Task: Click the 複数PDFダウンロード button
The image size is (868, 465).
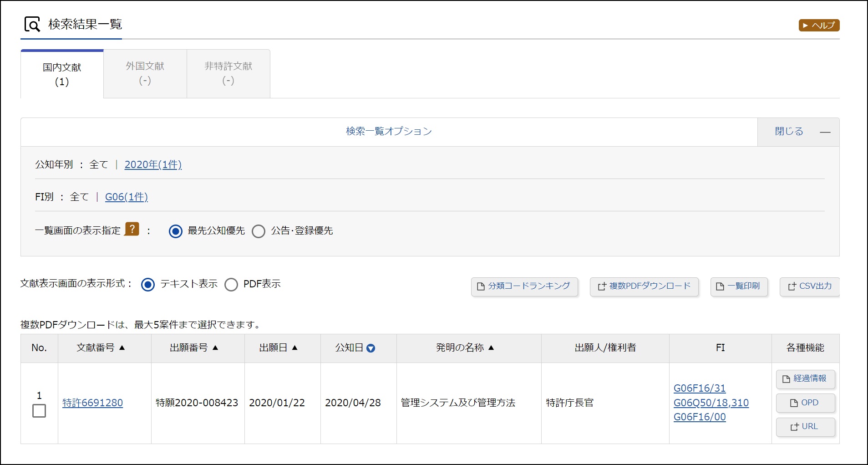Action: (644, 286)
